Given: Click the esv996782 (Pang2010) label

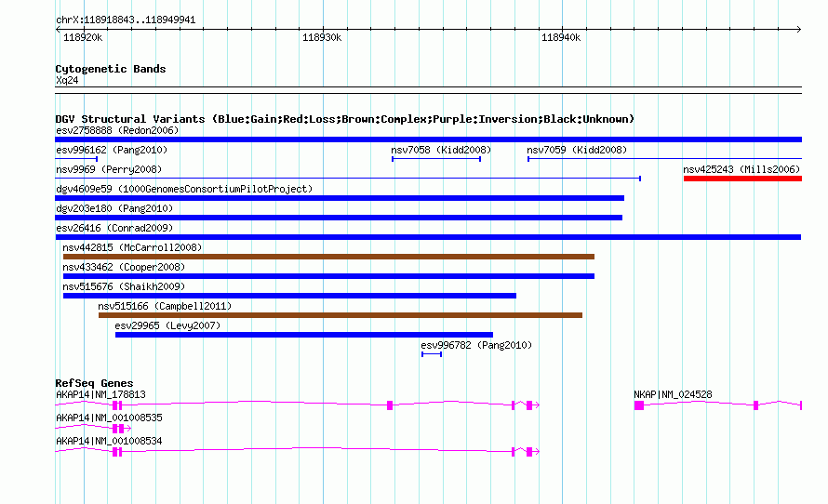Looking at the screenshot, I should [x=476, y=345].
